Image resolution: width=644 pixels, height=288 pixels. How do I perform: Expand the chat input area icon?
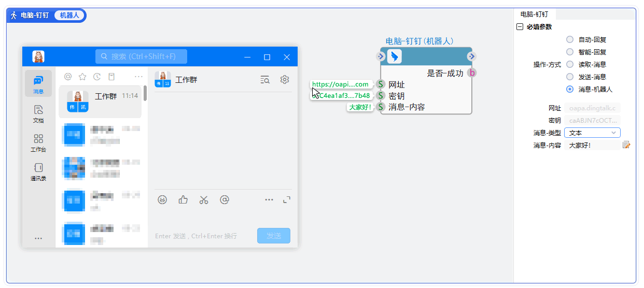point(287,200)
